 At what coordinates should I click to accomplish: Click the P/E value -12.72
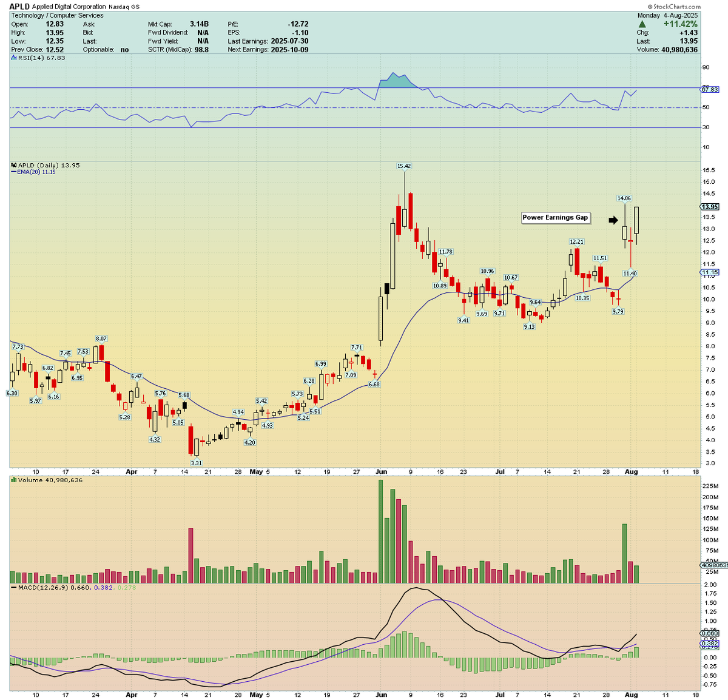pyautogui.click(x=298, y=24)
